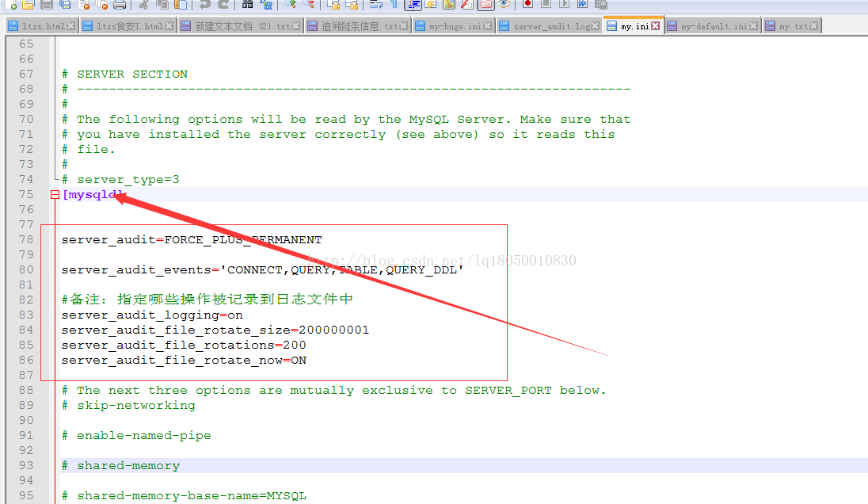The image size is (868, 504).
Task: Create a new document with New icon
Action: click(x=11, y=5)
